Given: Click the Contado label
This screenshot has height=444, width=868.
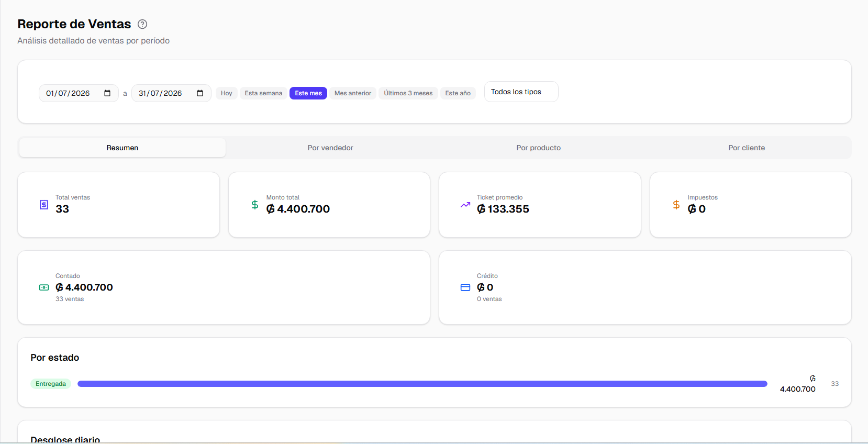Looking at the screenshot, I should coord(68,276).
